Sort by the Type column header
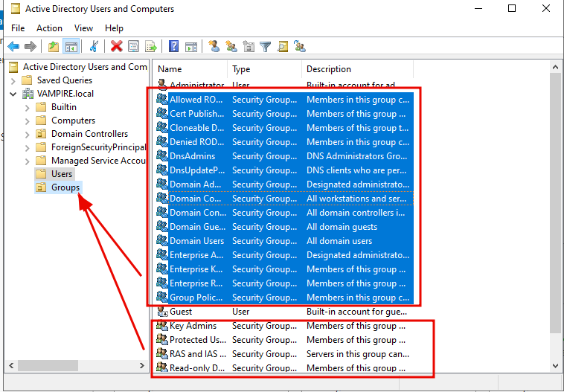564x392 pixels. pyautogui.click(x=265, y=69)
